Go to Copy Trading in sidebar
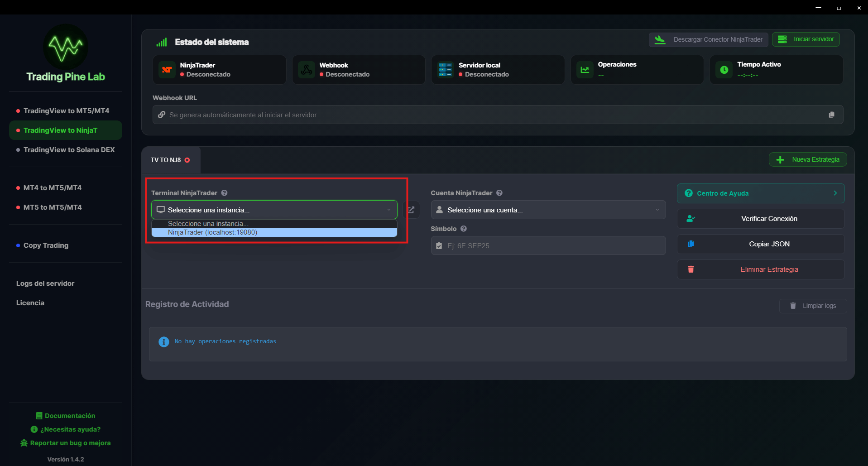The height and width of the screenshot is (466, 868). (46, 245)
